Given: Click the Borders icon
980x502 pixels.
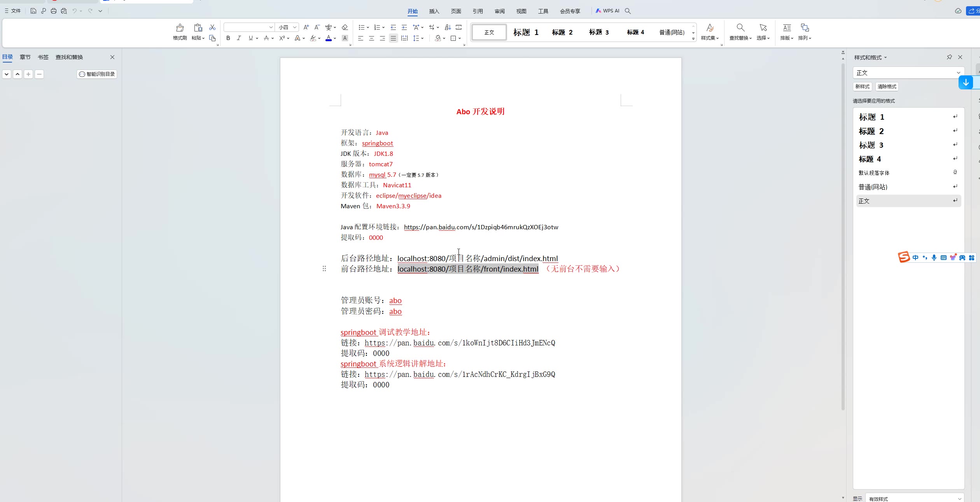Looking at the screenshot, I should (453, 38).
